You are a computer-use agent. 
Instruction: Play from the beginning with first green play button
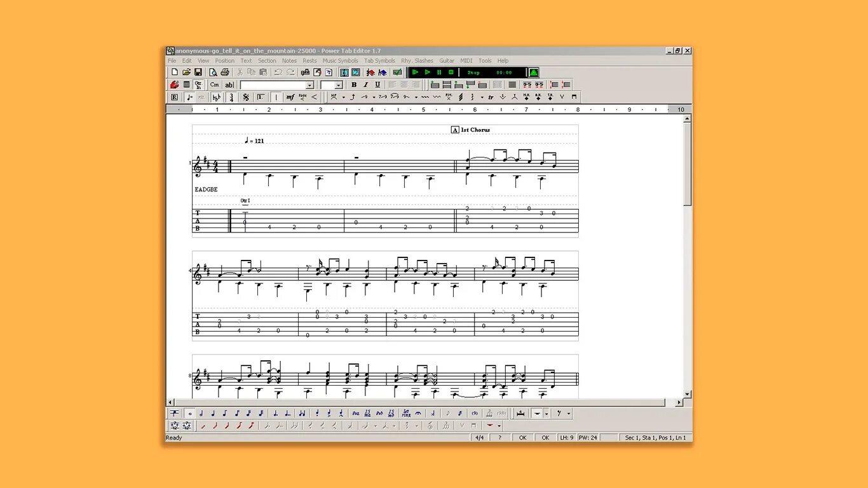tap(416, 72)
